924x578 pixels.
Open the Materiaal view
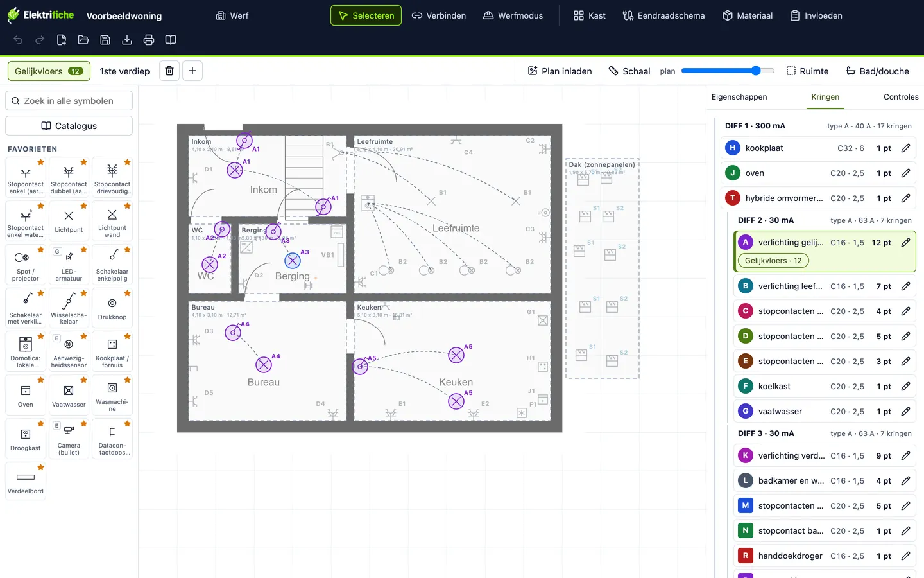pos(748,15)
